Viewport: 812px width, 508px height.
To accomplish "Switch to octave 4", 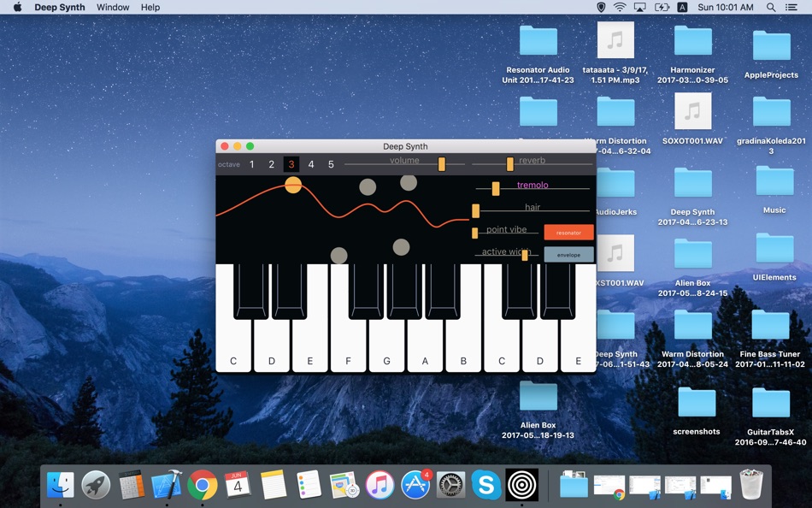I will tap(311, 164).
